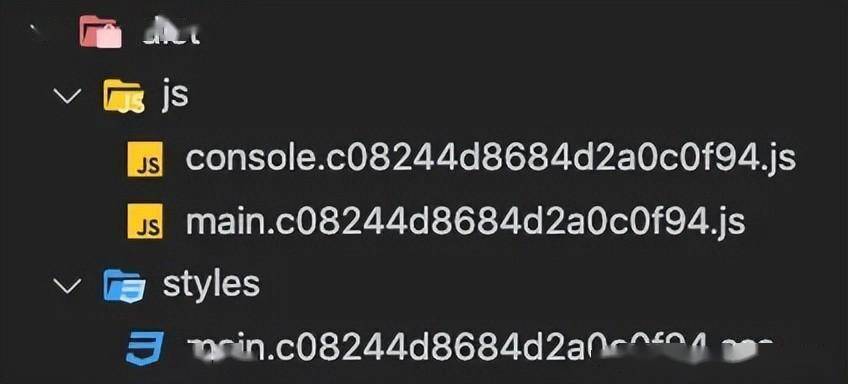Click the JS icon beside console.c08244d8684d2a0c0f94.js
Viewport: 848px width, 384px height.
[x=145, y=159]
